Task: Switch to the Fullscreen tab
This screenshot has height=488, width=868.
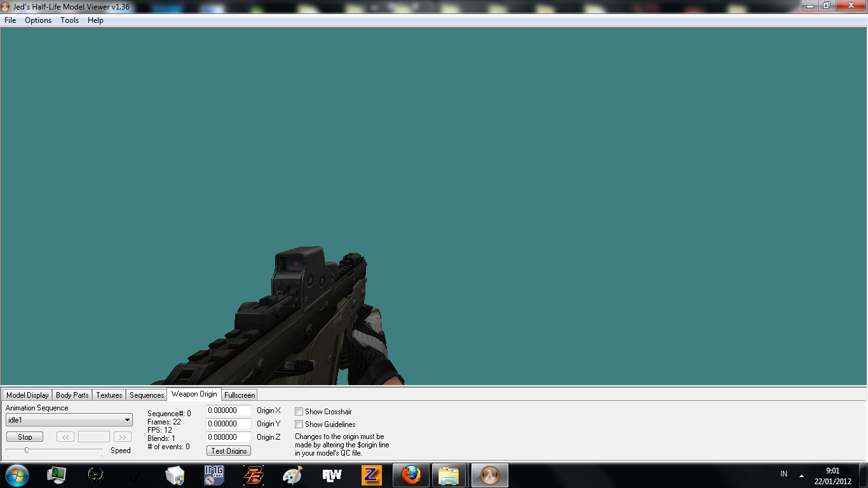Action: 240,395
